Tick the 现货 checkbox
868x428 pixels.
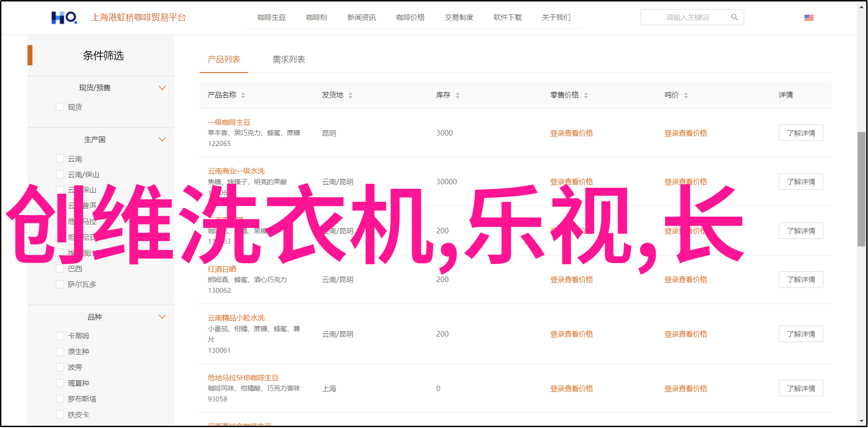[x=60, y=107]
